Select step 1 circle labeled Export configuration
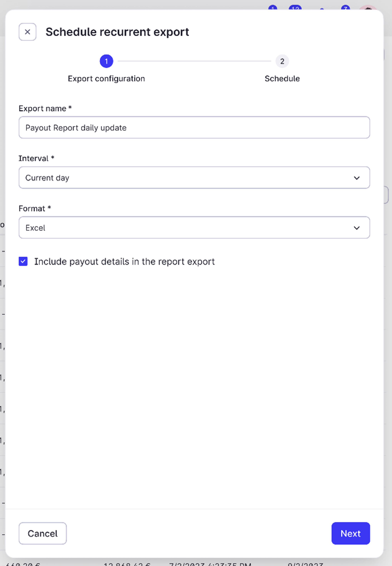The width and height of the screenshot is (392, 566). point(106,61)
